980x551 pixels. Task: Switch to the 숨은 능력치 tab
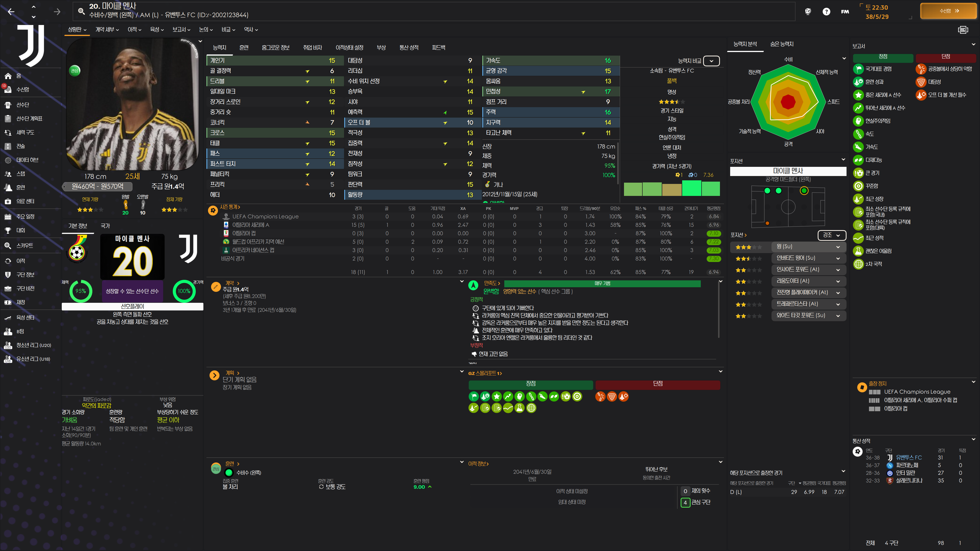pyautogui.click(x=782, y=44)
